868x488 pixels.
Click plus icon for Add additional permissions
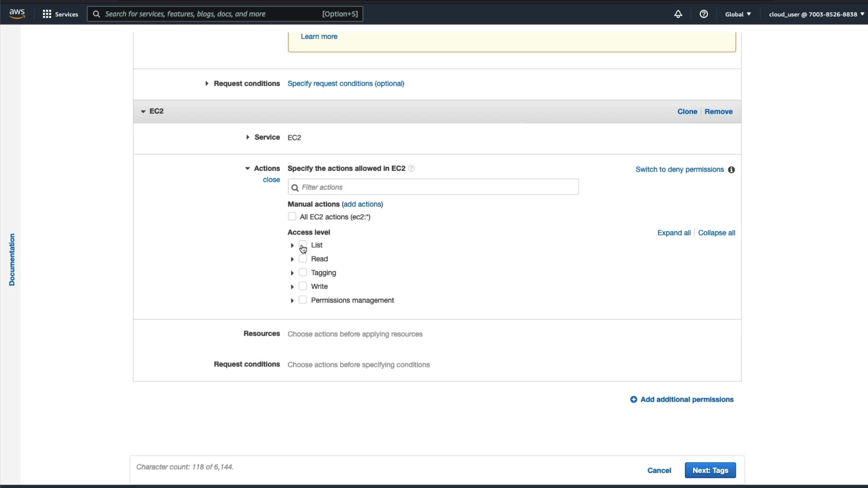tap(633, 399)
